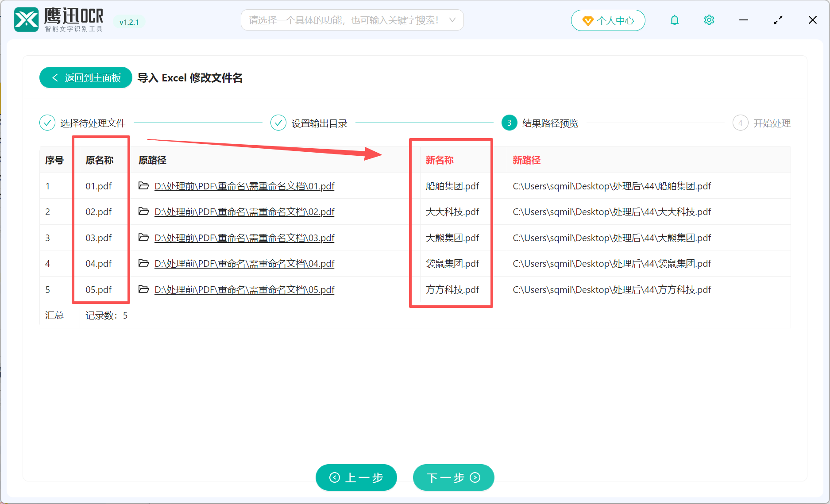The image size is (830, 504).
Task: Select the 开始处理 step label
Action: 772,123
